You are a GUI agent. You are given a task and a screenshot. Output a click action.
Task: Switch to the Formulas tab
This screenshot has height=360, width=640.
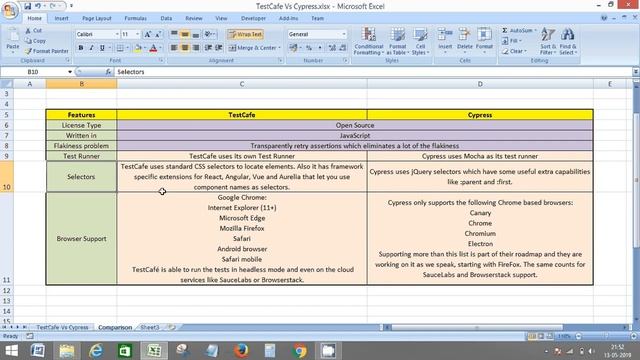tap(136, 18)
